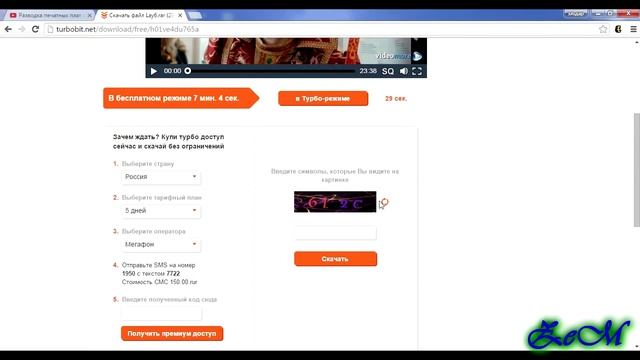Click the Скачать download button
The image size is (640, 360).
[x=336, y=259]
